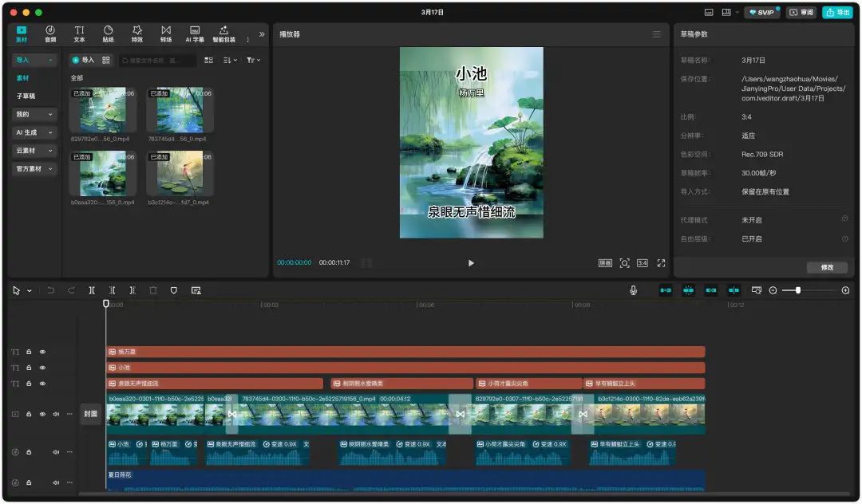Open the selection tool dropdown arrow
The width and height of the screenshot is (862, 504).
pyautogui.click(x=30, y=291)
